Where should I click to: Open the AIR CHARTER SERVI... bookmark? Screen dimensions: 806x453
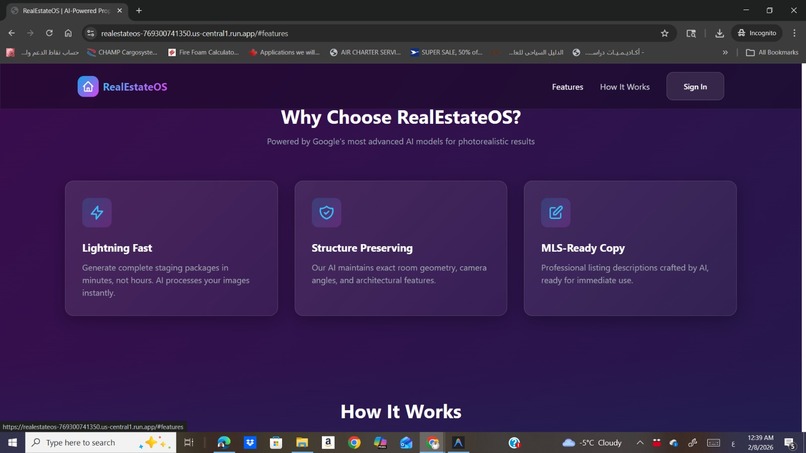[365, 52]
